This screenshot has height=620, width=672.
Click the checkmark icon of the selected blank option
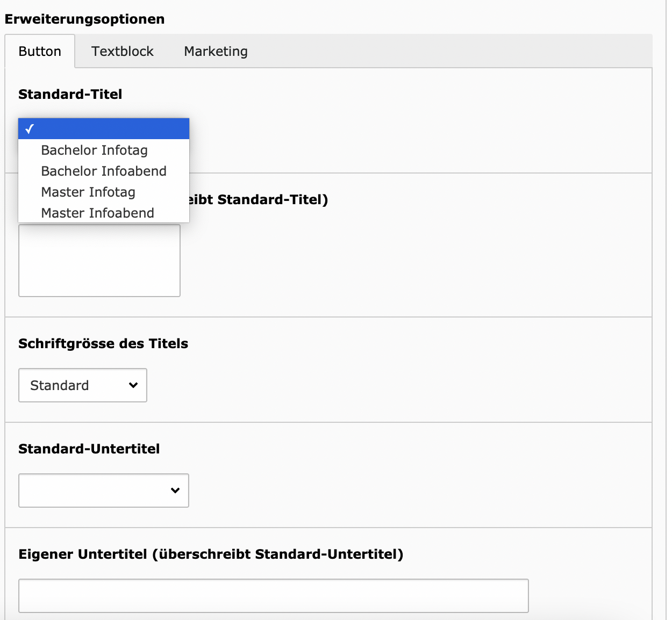[x=30, y=129]
